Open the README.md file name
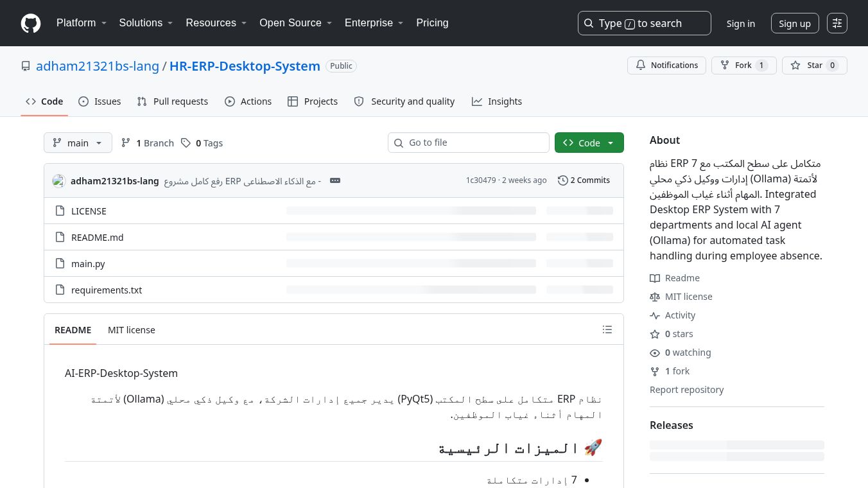Screen dimensions: 868x488 (98, 237)
